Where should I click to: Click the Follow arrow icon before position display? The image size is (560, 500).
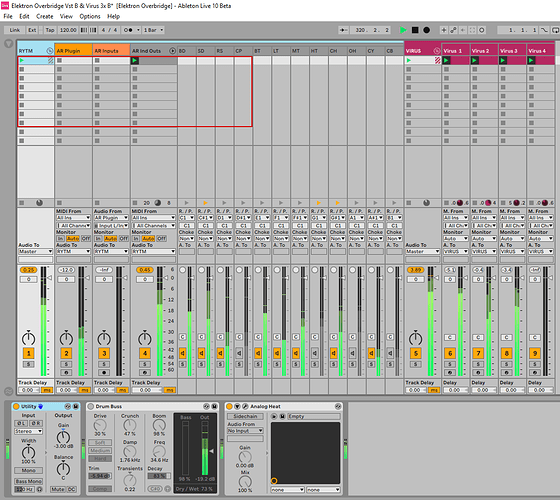tap(343, 30)
